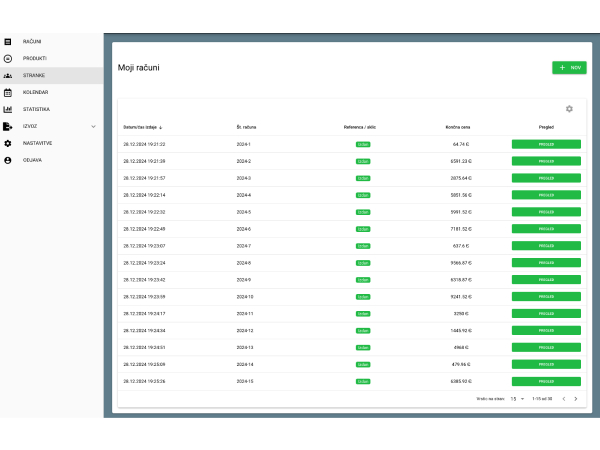The width and height of the screenshot is (600, 450).
Task: Open the Koledar calendar icon
Action: [x=8, y=92]
